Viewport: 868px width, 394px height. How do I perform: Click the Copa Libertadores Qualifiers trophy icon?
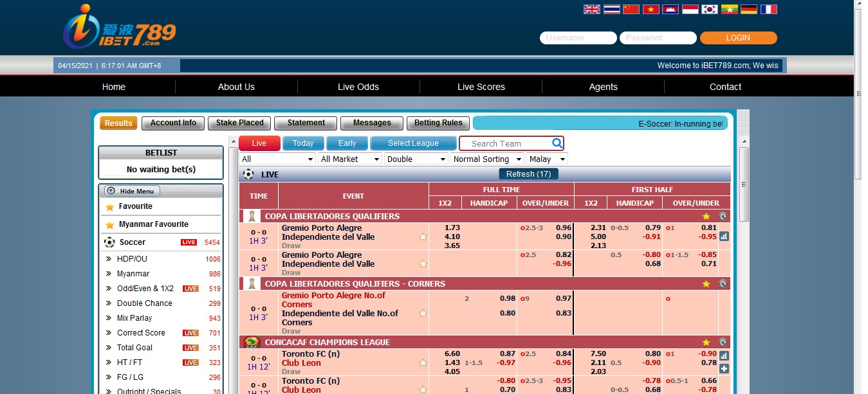click(x=252, y=216)
